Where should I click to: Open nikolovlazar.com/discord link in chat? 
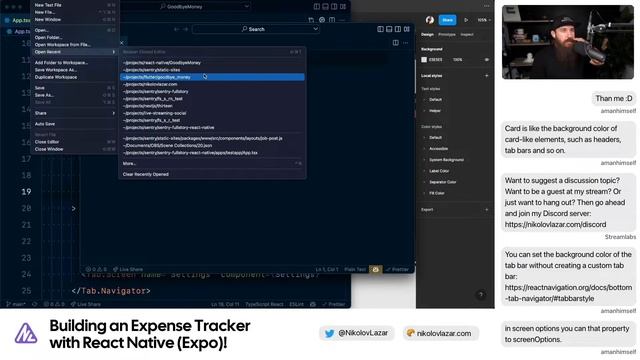point(555,224)
